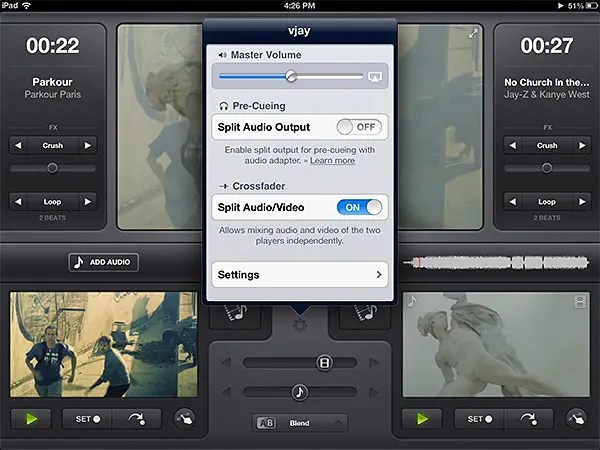Nudge audio crossfader to the left

(x=226, y=392)
